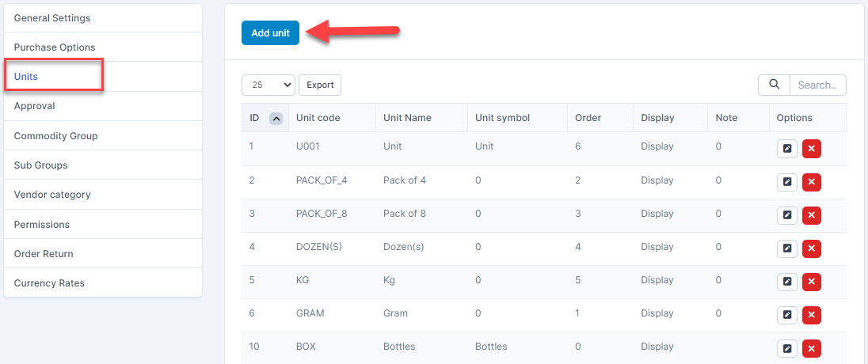Edit the PACK_OF_8 unit entry
This screenshot has width=868, height=364.
click(x=786, y=215)
